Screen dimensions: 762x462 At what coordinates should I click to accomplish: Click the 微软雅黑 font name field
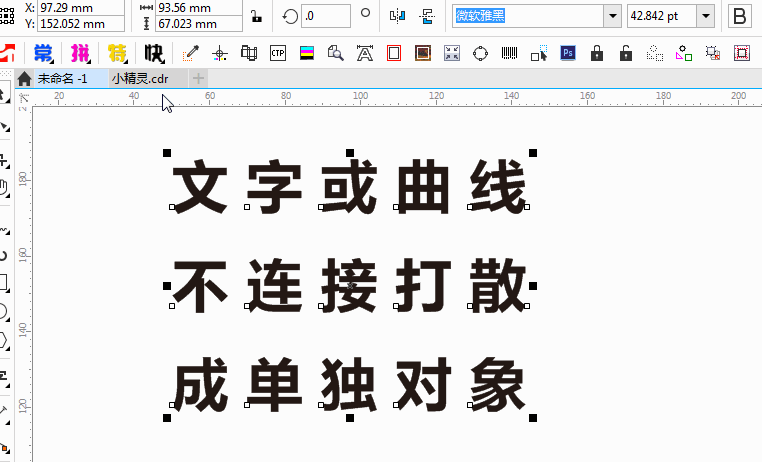point(528,16)
